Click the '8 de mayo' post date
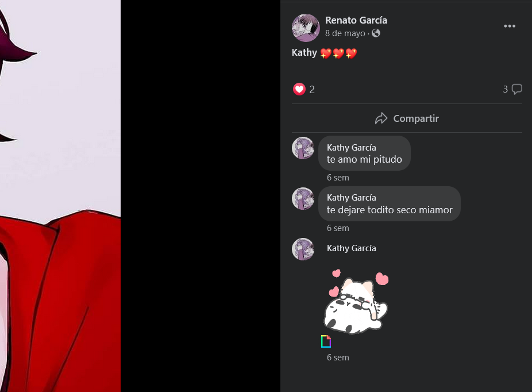532x392 pixels. 345,33
